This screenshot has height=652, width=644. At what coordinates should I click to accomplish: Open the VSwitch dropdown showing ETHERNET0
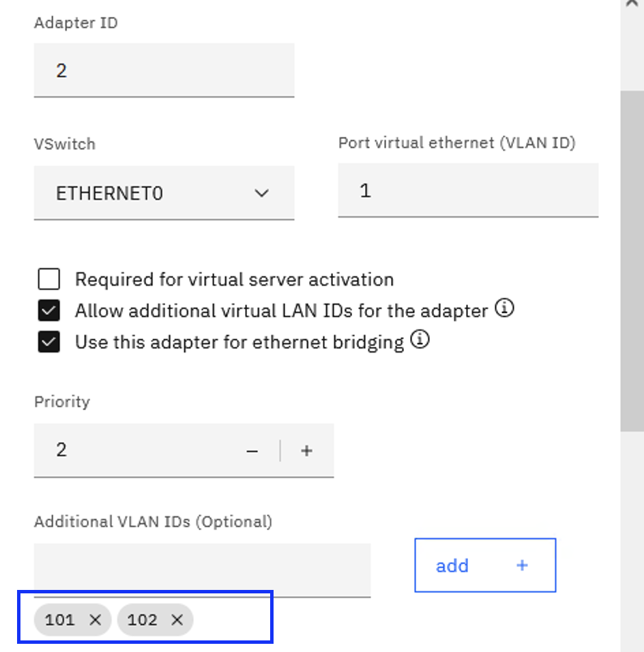click(164, 193)
